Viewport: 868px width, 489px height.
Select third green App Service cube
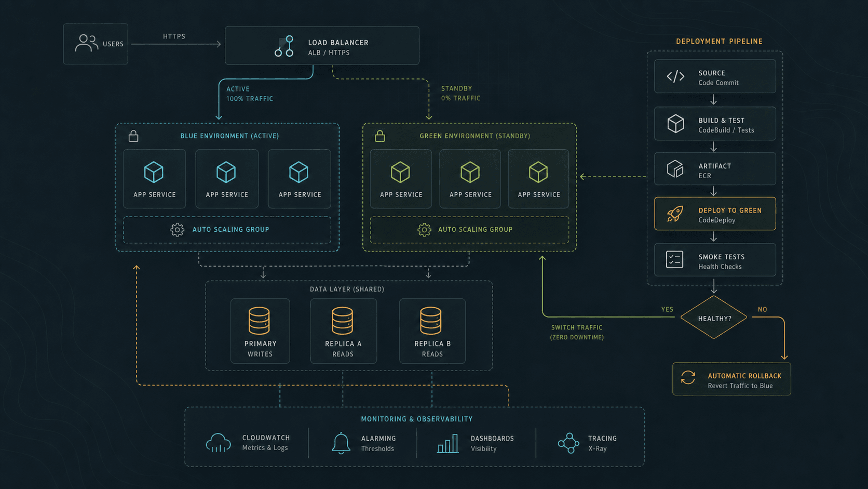click(538, 172)
